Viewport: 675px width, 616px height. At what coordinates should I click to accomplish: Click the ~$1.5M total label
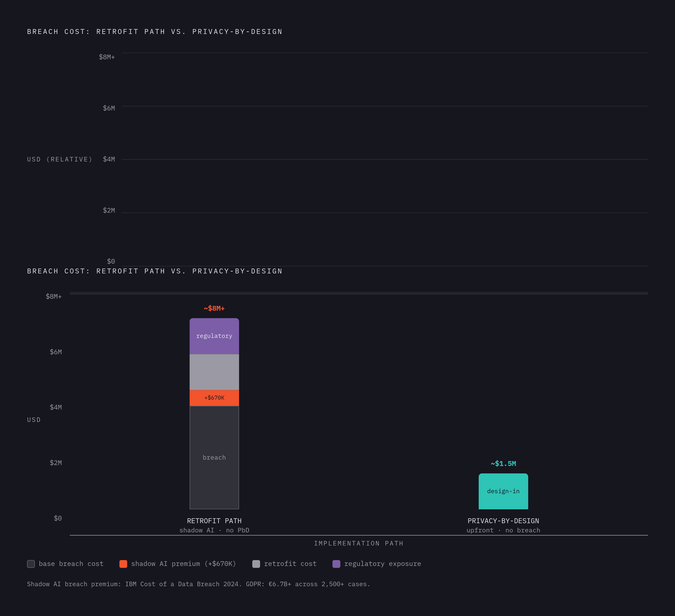pyautogui.click(x=503, y=464)
